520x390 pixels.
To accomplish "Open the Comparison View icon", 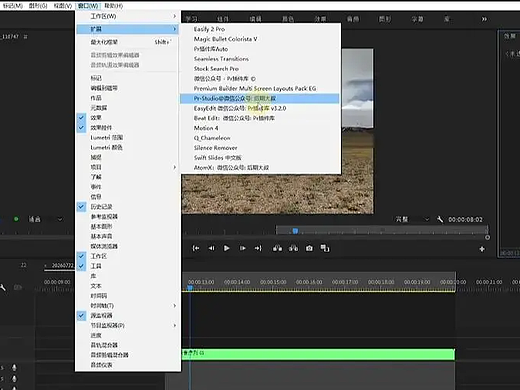I will 325,248.
